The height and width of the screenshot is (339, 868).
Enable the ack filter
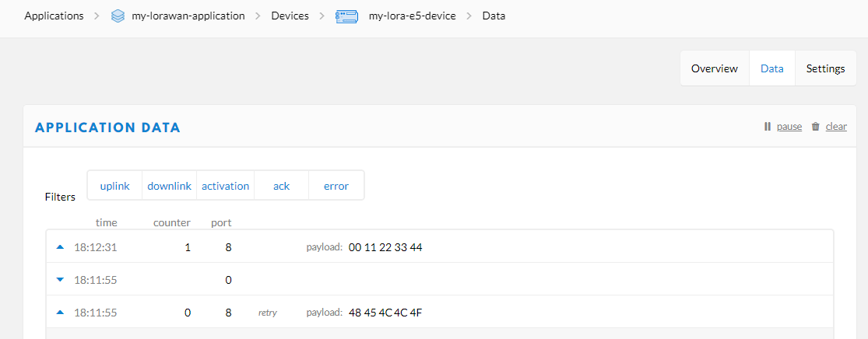[x=281, y=186]
